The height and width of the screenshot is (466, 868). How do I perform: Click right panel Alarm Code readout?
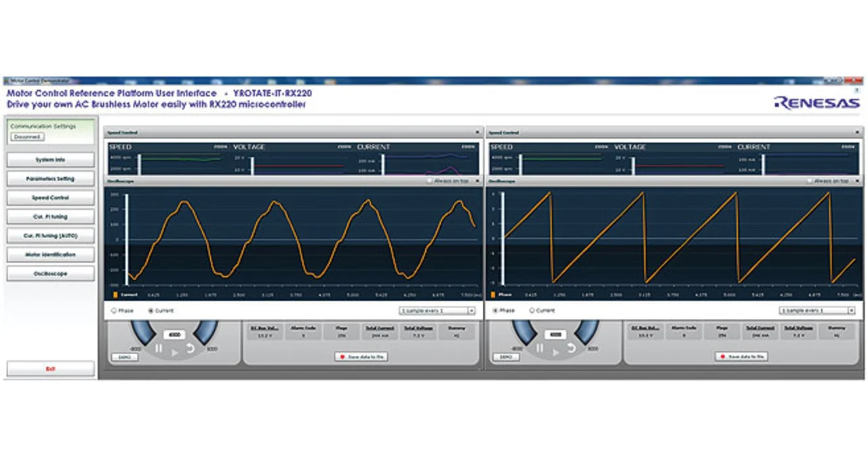[x=684, y=331]
